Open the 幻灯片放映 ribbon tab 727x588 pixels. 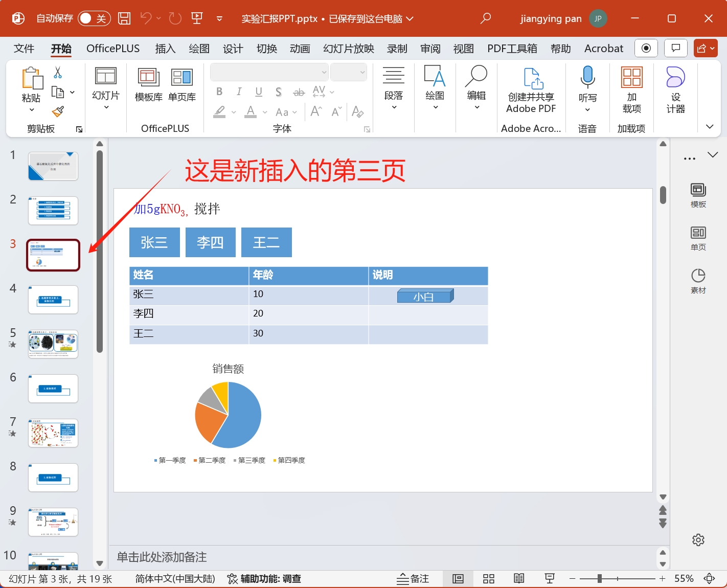pos(348,48)
